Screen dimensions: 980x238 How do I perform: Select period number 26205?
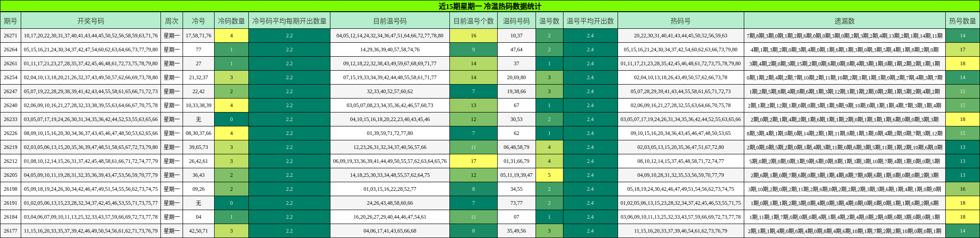point(10,175)
